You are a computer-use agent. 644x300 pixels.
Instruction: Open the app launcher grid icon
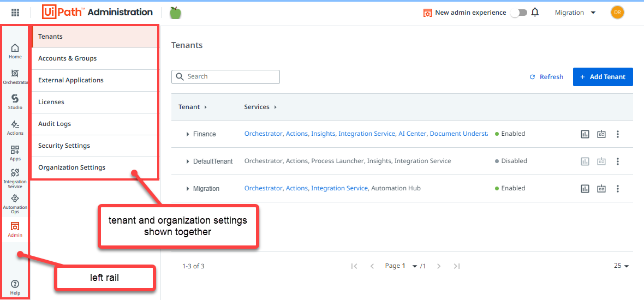15,13
